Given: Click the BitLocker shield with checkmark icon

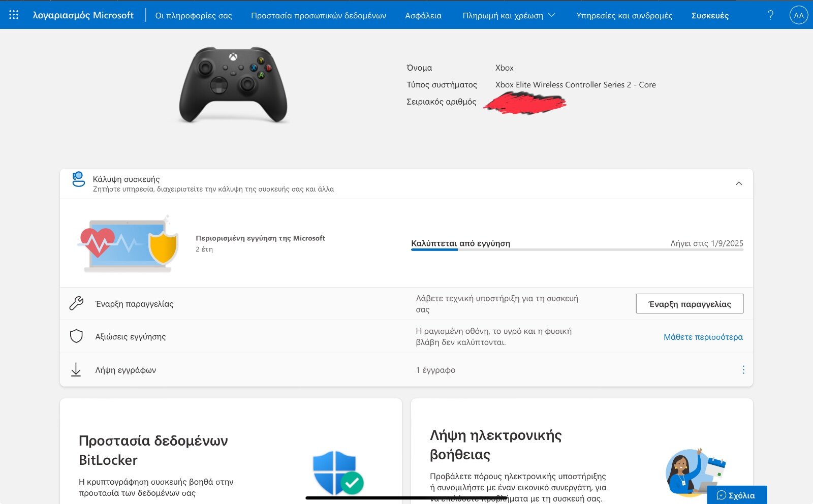Looking at the screenshot, I should point(337,472).
